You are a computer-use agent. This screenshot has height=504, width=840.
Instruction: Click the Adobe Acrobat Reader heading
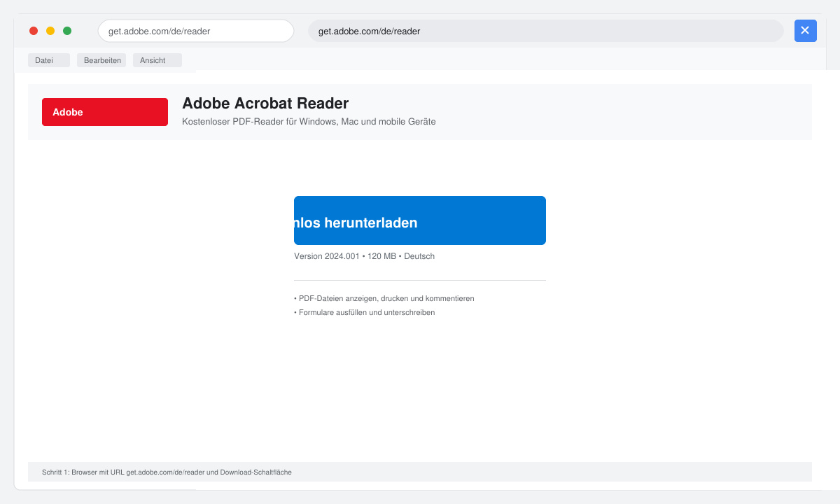[265, 104]
